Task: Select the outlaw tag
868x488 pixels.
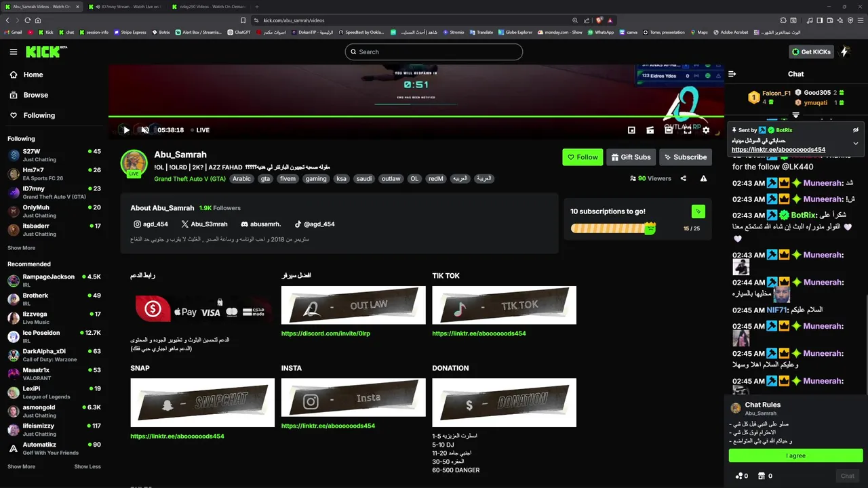Action: point(391,179)
